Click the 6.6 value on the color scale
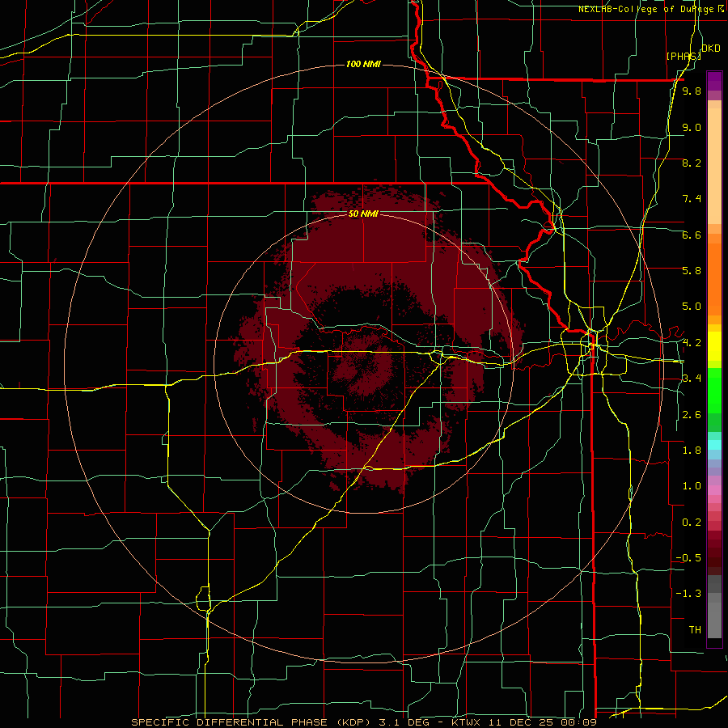The width and height of the screenshot is (728, 728). (x=692, y=235)
